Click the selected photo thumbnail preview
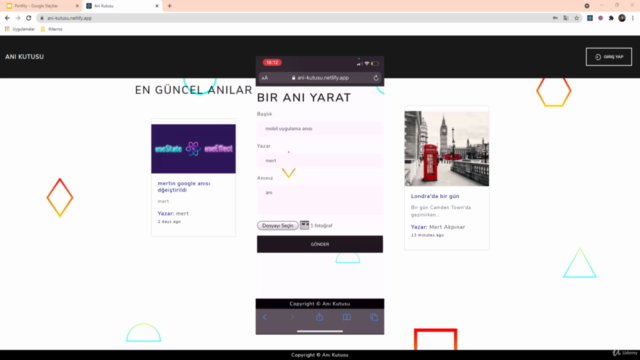 pos(304,225)
